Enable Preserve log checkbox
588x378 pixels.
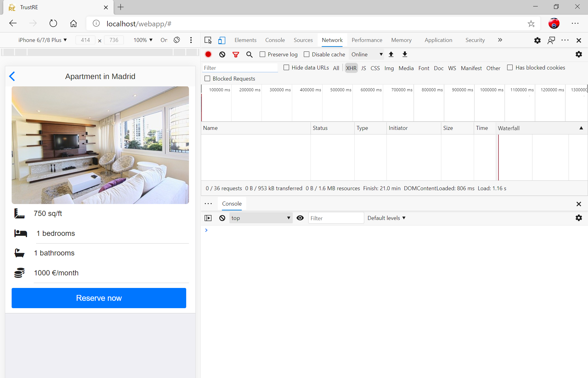262,54
